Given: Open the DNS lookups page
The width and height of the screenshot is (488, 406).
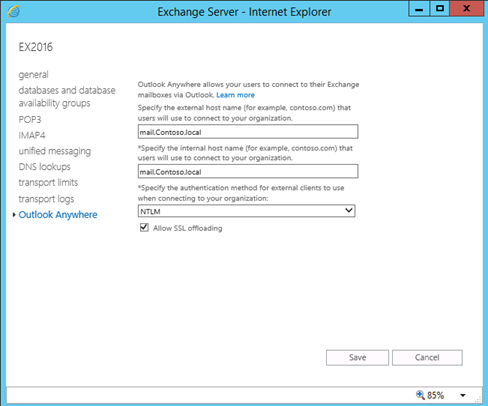Looking at the screenshot, I should click(45, 167).
